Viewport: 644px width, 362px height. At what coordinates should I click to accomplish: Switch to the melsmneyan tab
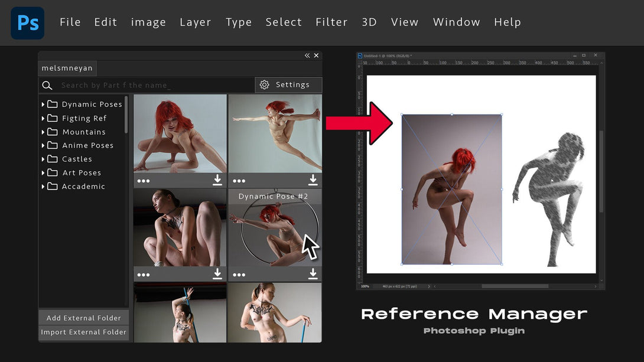click(x=67, y=68)
